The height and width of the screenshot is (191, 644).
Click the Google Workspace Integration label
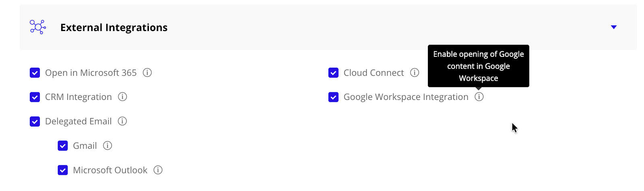(406, 97)
